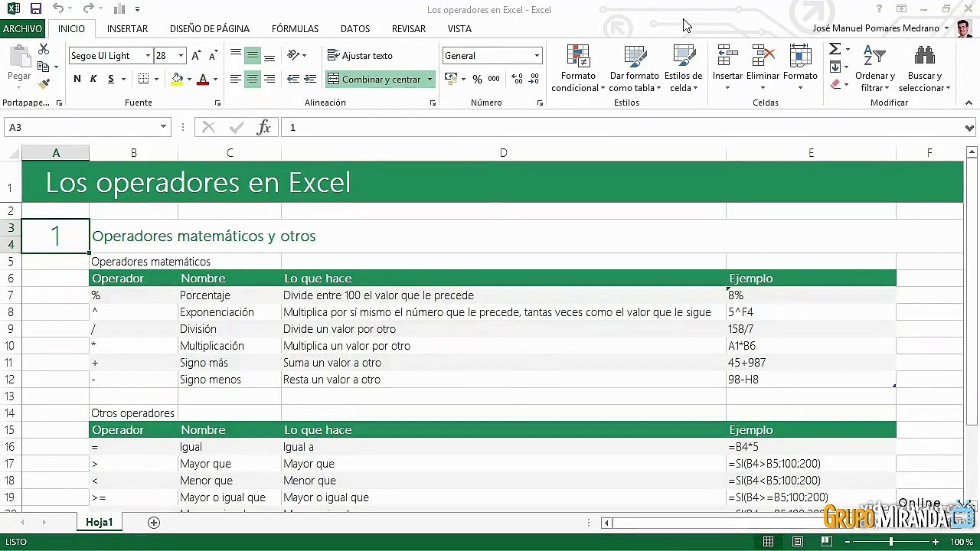The image size is (980, 551).
Task: Undo the last action
Action: coord(58,9)
